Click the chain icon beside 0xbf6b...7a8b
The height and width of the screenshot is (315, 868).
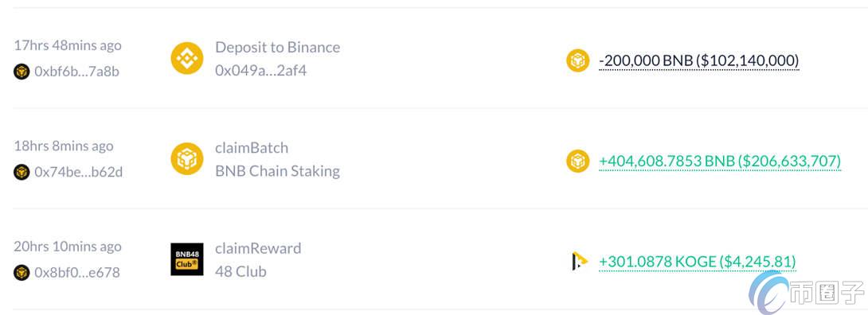(x=22, y=72)
